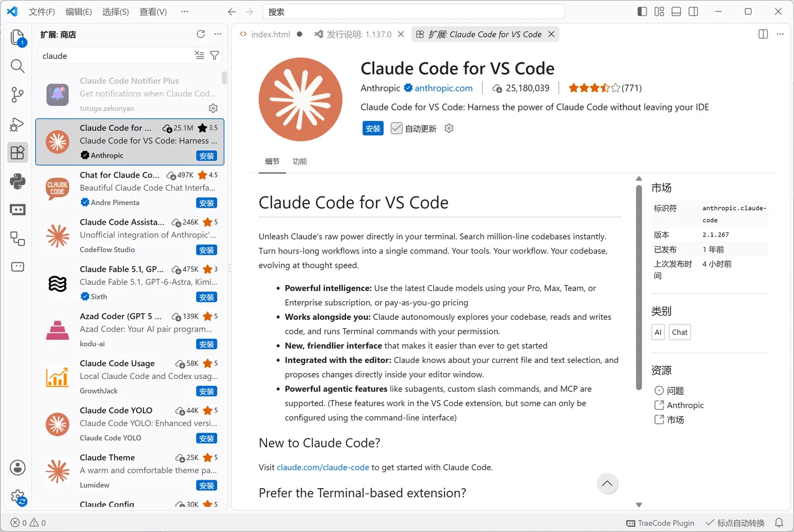The height and width of the screenshot is (532, 794).
Task: Install the Azad Coder extension
Action: (x=206, y=344)
